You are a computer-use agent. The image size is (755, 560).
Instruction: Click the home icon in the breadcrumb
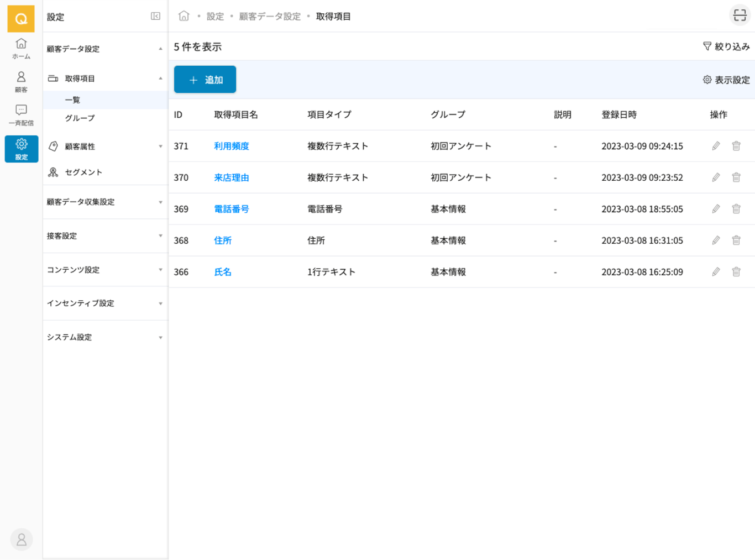(x=184, y=16)
